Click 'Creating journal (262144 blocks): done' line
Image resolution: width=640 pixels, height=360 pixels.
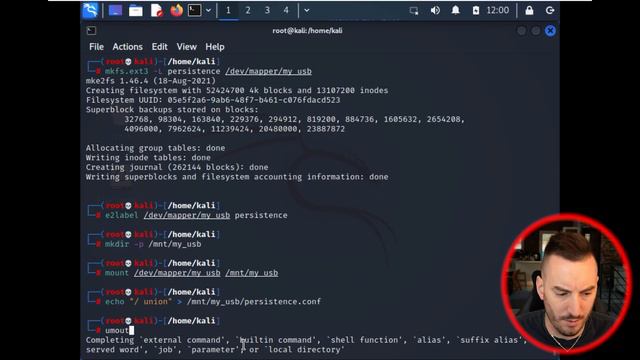click(177, 167)
